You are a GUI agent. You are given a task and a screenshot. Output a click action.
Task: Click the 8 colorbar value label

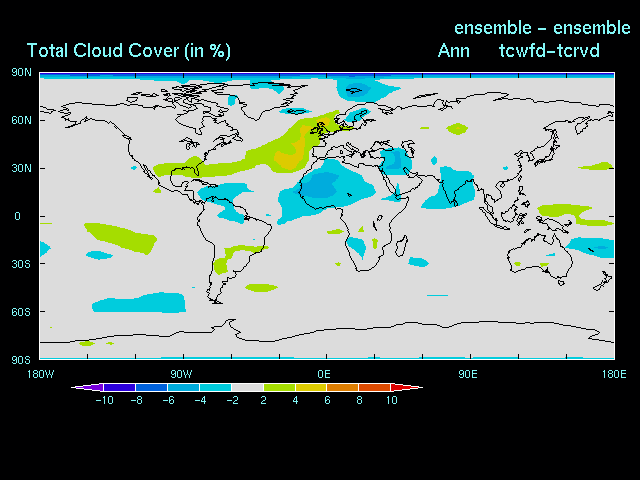[x=359, y=400]
